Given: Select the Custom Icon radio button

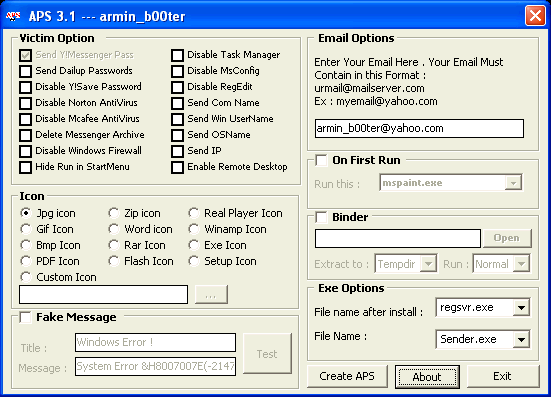Looking at the screenshot, I should pyautogui.click(x=26, y=277).
